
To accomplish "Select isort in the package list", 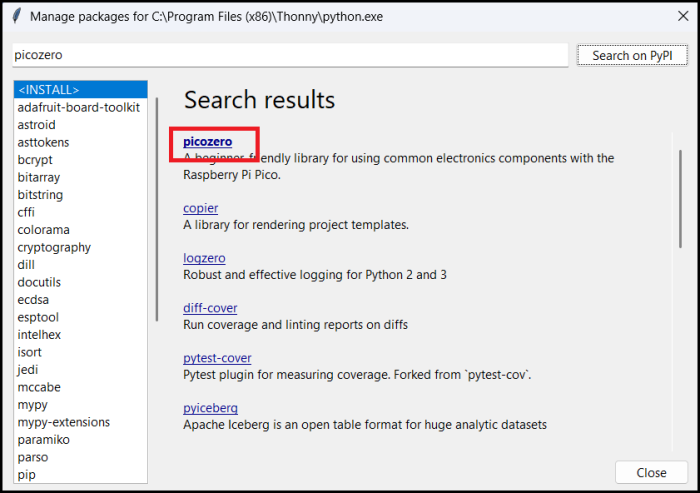I will pos(81,352).
